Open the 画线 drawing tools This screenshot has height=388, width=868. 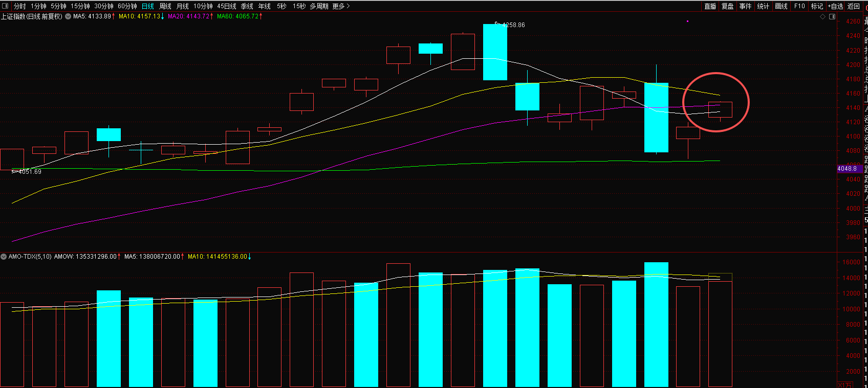782,6
